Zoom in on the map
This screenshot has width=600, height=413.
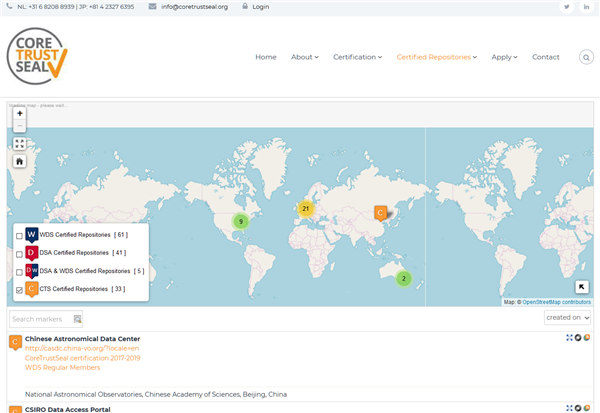pos(19,113)
